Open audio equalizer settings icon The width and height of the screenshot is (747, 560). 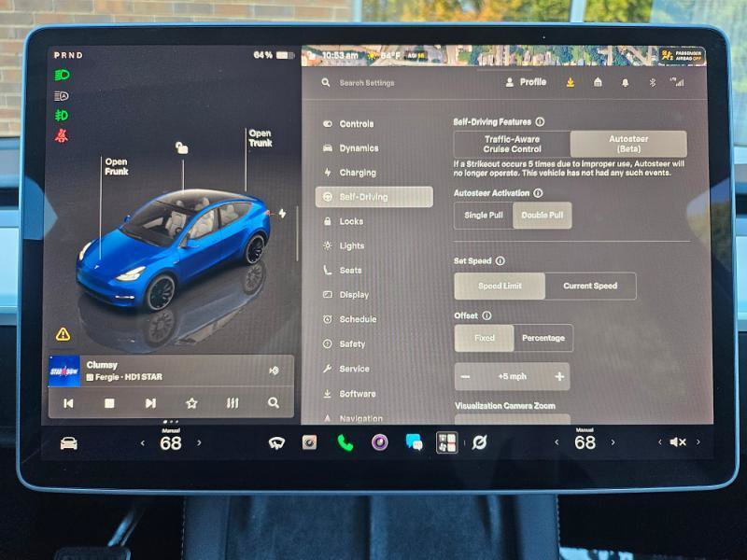(x=233, y=403)
